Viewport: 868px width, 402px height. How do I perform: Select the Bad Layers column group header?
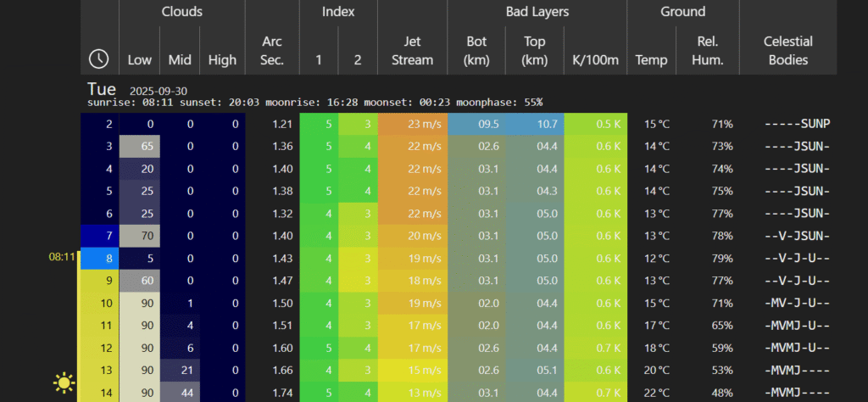pyautogui.click(x=537, y=12)
